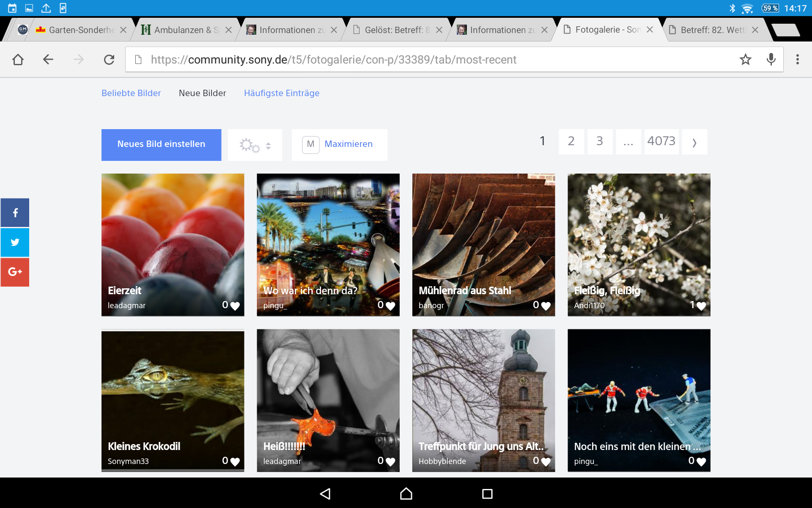Bookmark page with the star icon
Screen dimensions: 812x508
point(745,60)
